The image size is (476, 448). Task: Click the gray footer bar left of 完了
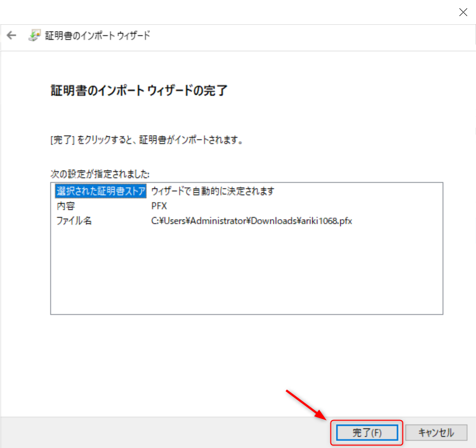pos(155,432)
